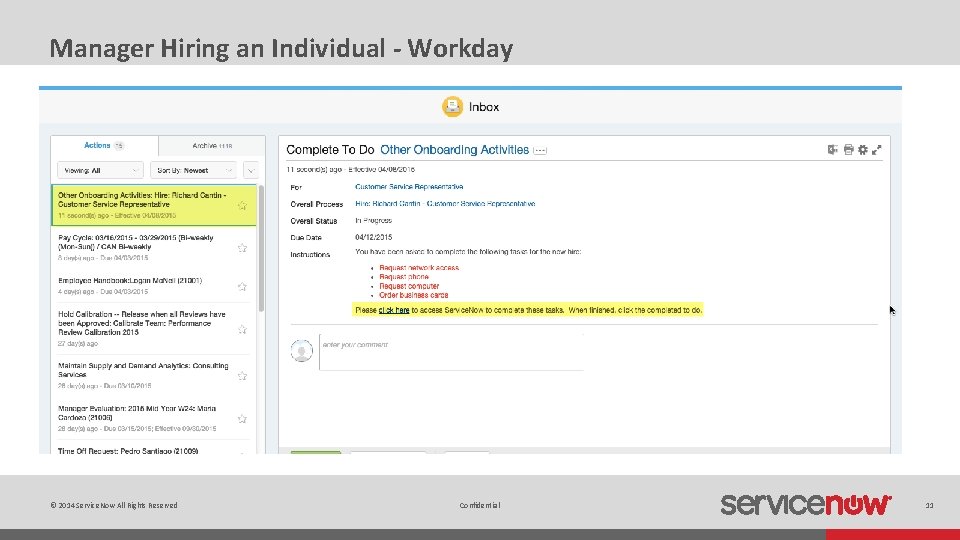Click the inbox list vertical scrollbar

tap(261, 248)
